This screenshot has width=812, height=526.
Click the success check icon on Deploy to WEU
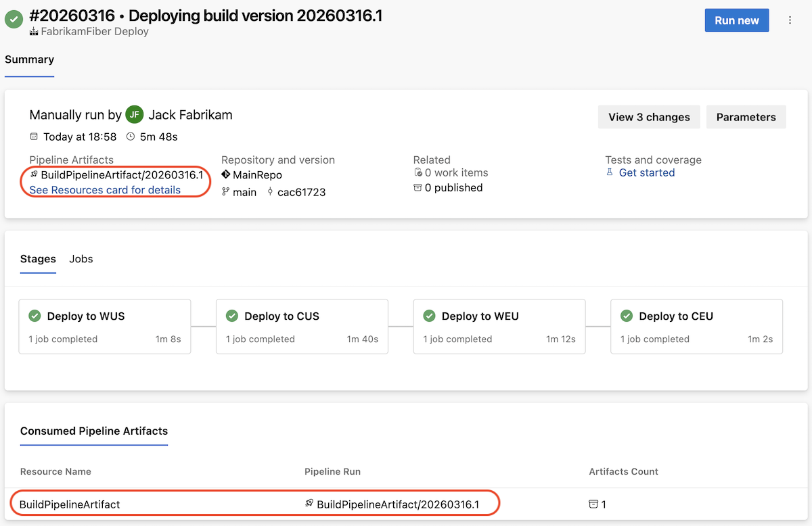click(x=429, y=316)
